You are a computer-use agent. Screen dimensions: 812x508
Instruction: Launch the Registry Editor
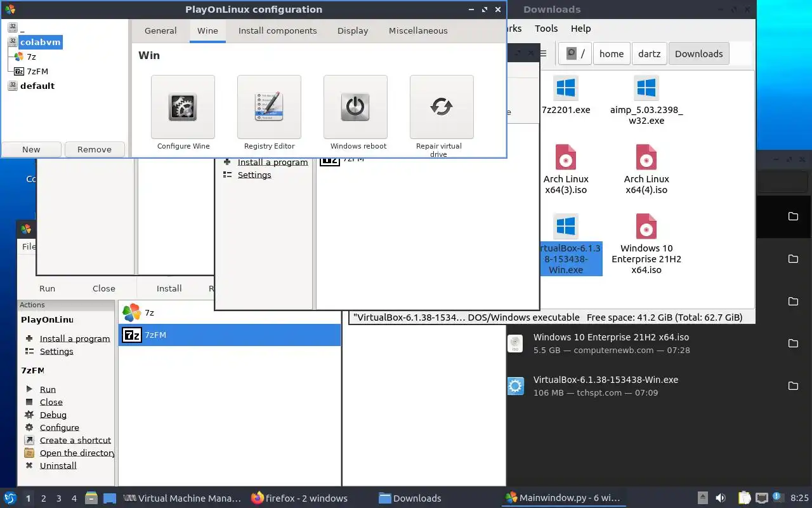pyautogui.click(x=269, y=107)
